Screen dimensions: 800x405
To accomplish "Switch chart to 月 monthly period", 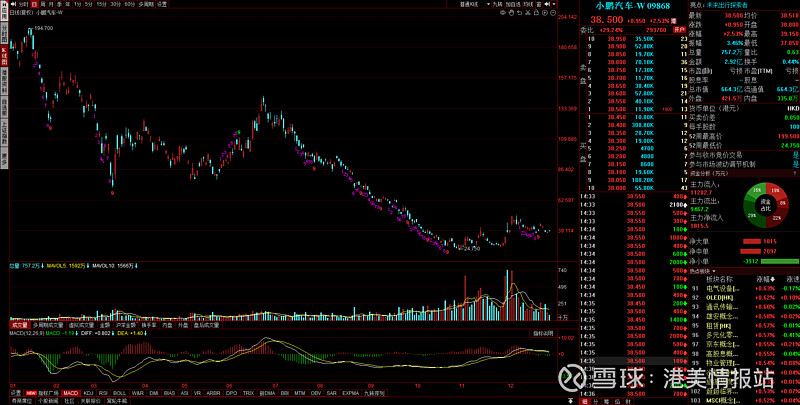I will (x=51, y=4).
